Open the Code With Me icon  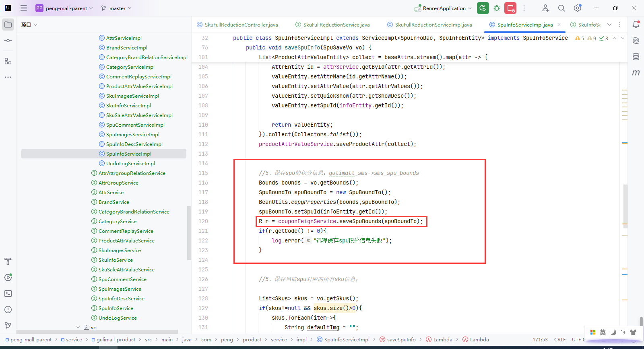[x=545, y=8]
